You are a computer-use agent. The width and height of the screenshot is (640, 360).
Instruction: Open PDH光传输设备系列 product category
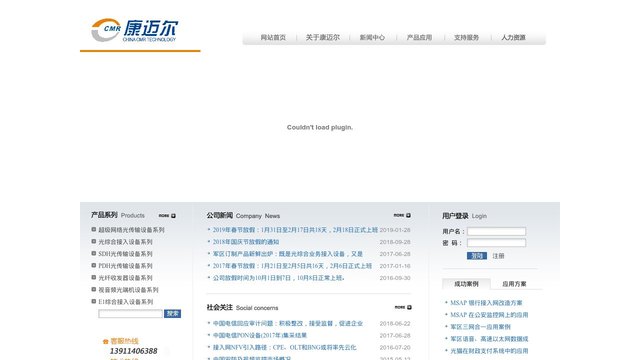tap(125, 266)
